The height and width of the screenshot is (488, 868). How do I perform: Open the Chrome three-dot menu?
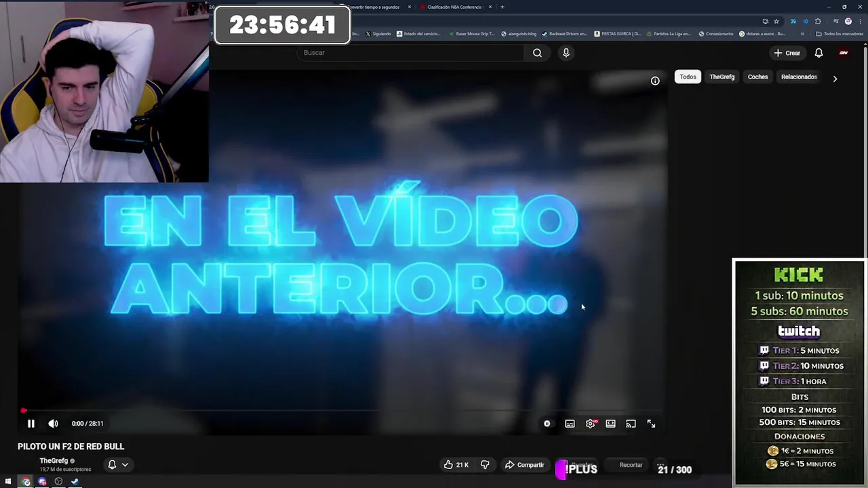[860, 21]
